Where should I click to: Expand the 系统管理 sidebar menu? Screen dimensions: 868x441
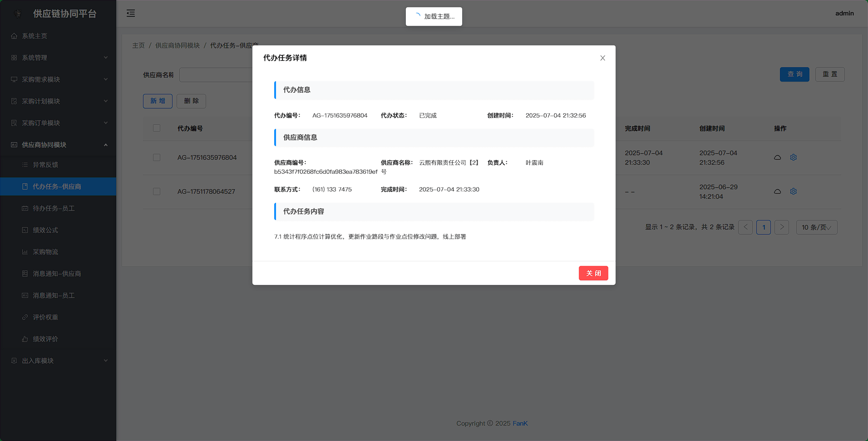pos(58,58)
